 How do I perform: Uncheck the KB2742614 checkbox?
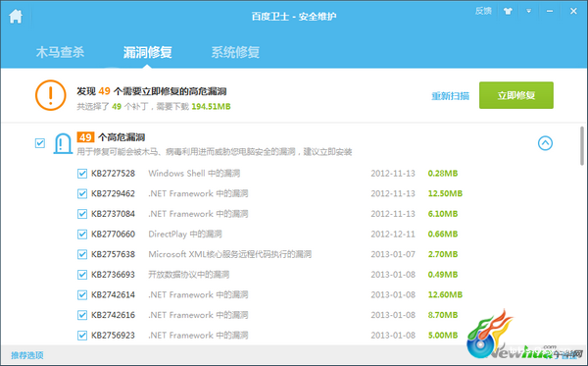pyautogui.click(x=82, y=295)
